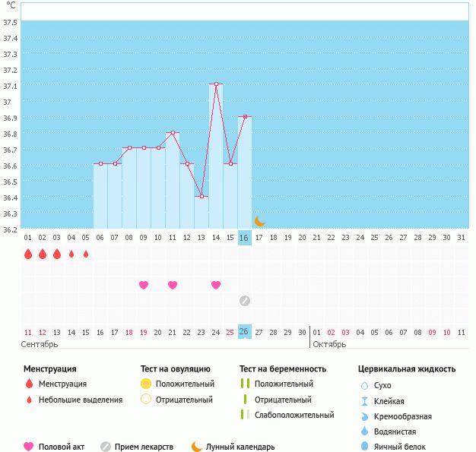
Task: Click the Слабоположительный pregnancy test legend icon
Action: 244,415
